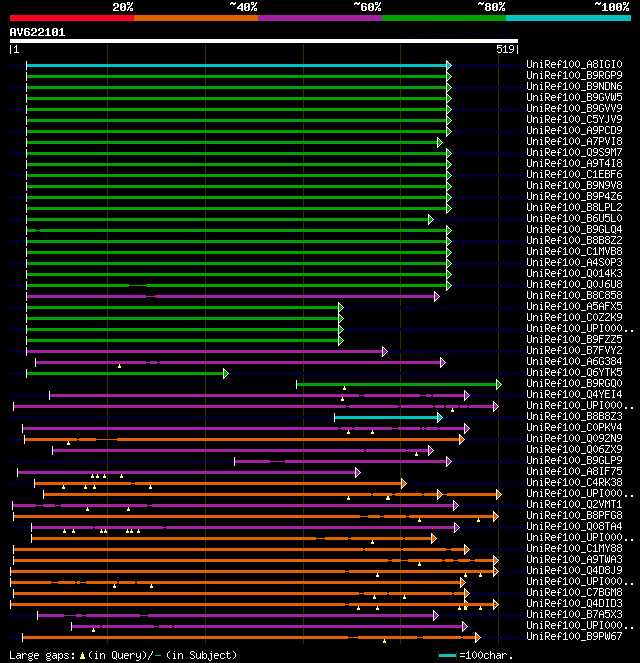Click the UniRef100_A6G384 label
640x663 pixels.
[574, 361]
